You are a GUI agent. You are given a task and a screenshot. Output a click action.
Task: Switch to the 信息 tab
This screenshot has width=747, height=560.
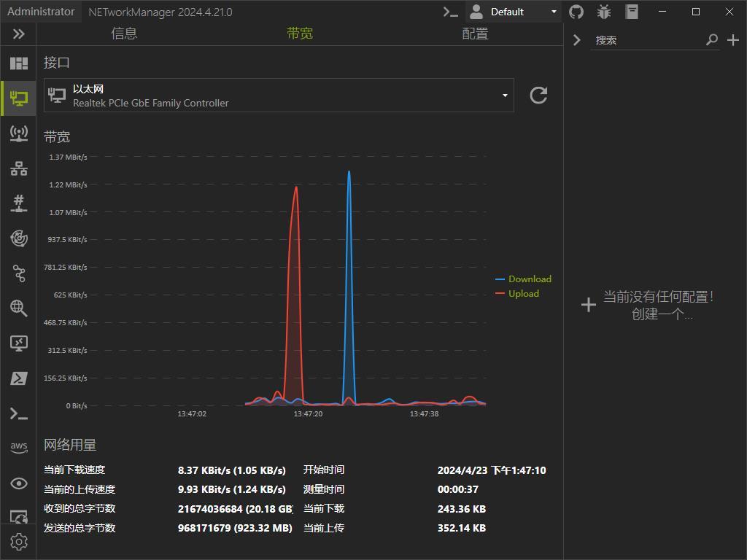pyautogui.click(x=124, y=33)
